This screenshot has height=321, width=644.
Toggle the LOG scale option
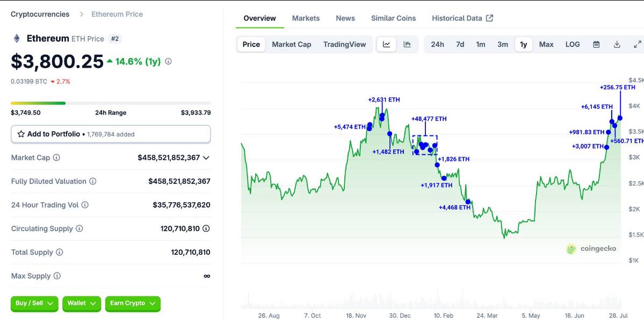[573, 45]
